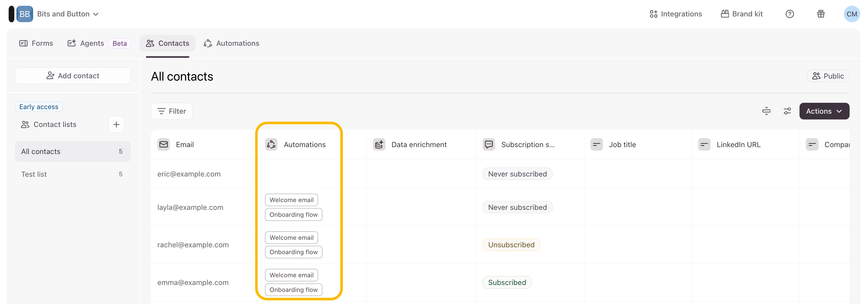This screenshot has height=304, width=868.
Task: Switch to the Forms tab
Action: tap(36, 43)
